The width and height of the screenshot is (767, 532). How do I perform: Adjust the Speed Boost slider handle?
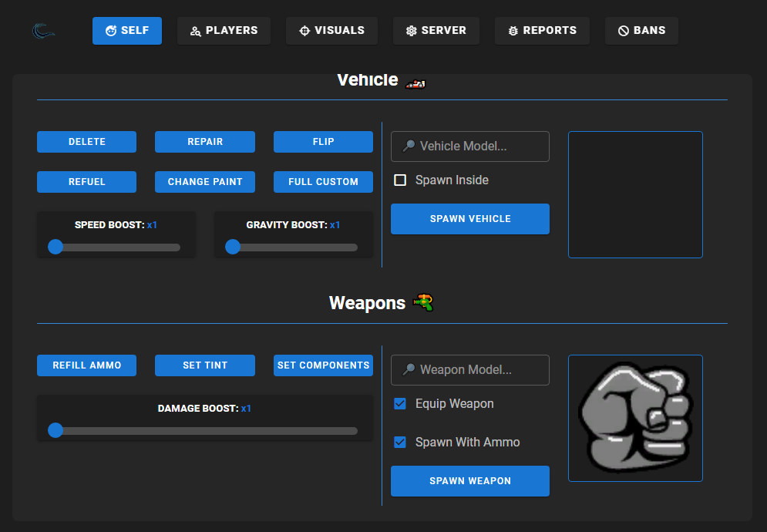pos(56,247)
